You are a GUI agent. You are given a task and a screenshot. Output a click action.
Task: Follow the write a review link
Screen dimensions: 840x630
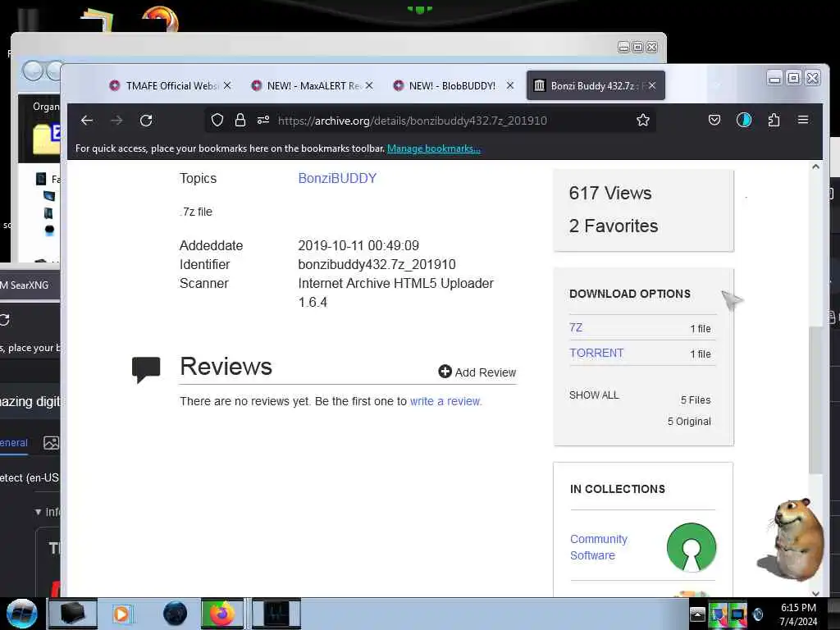[445, 401]
